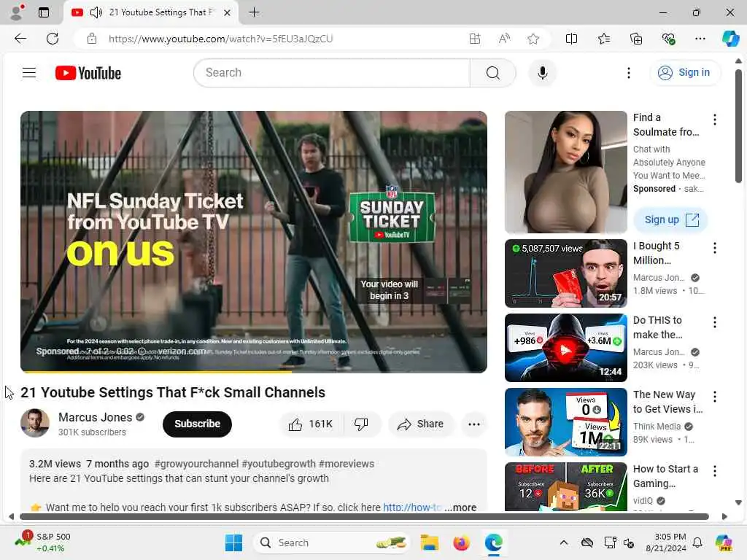The width and height of the screenshot is (747, 560).
Task: Open a new browser tab
Action: (x=255, y=12)
